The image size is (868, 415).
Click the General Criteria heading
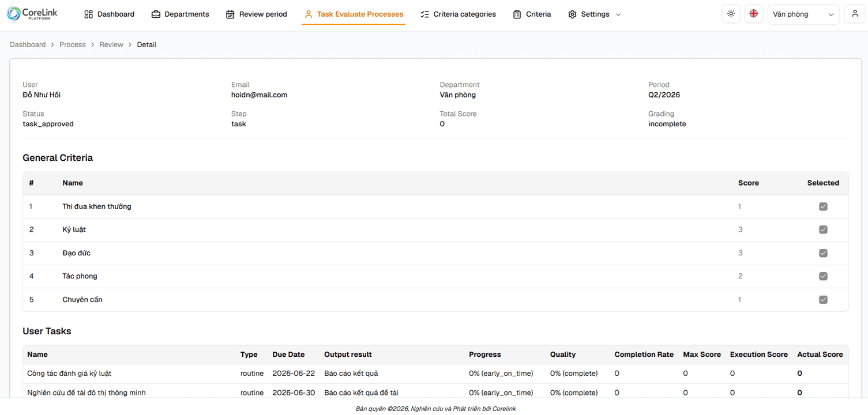pyautogui.click(x=58, y=158)
